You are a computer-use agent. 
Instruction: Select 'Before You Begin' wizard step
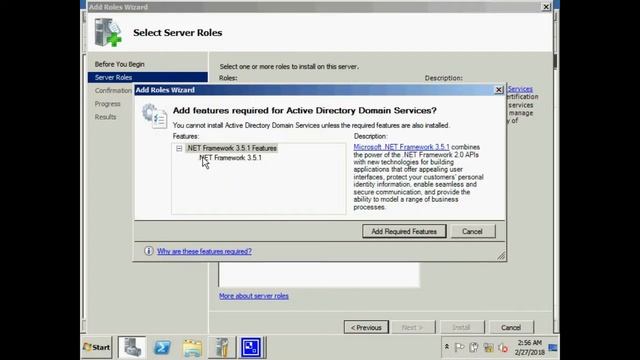[x=120, y=64]
